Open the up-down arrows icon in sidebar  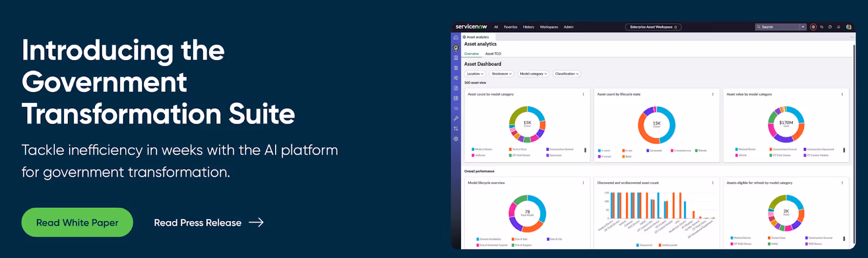456,128
